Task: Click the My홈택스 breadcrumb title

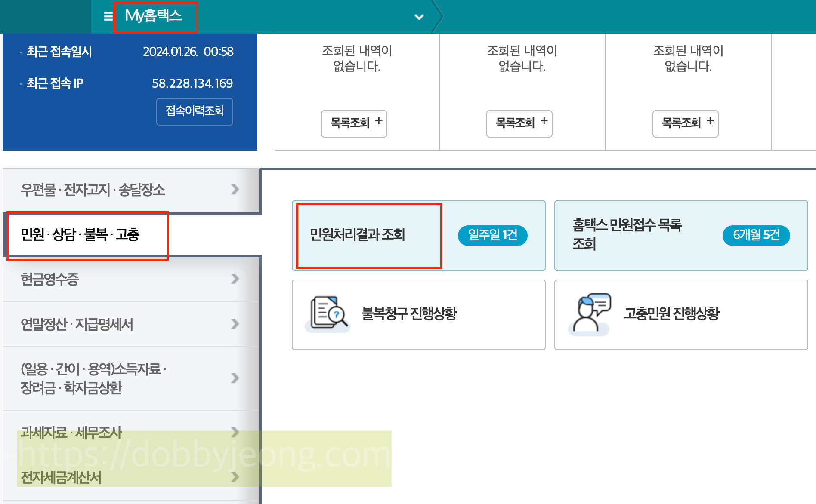Action: coord(153,16)
